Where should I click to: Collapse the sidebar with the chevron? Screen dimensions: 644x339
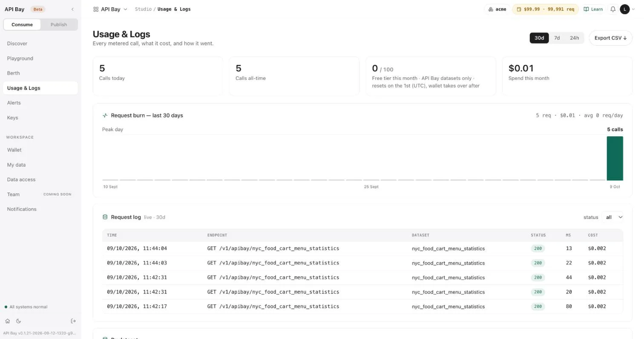[72, 9]
